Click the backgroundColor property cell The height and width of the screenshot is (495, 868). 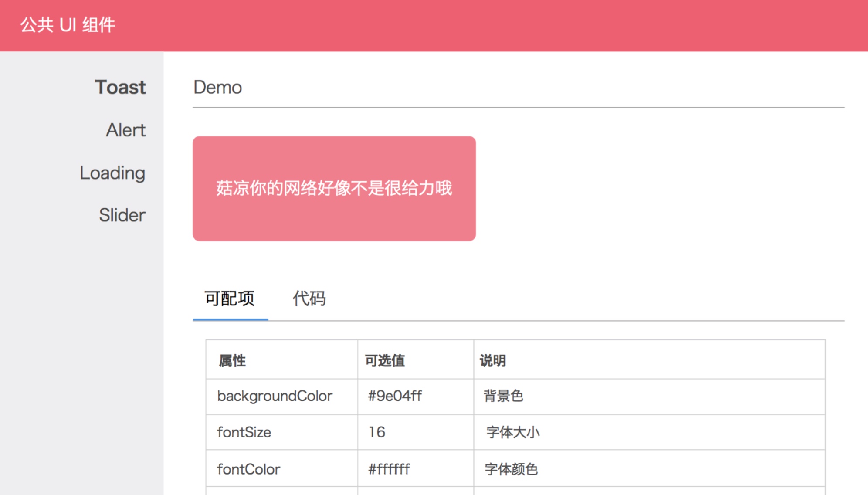275,396
